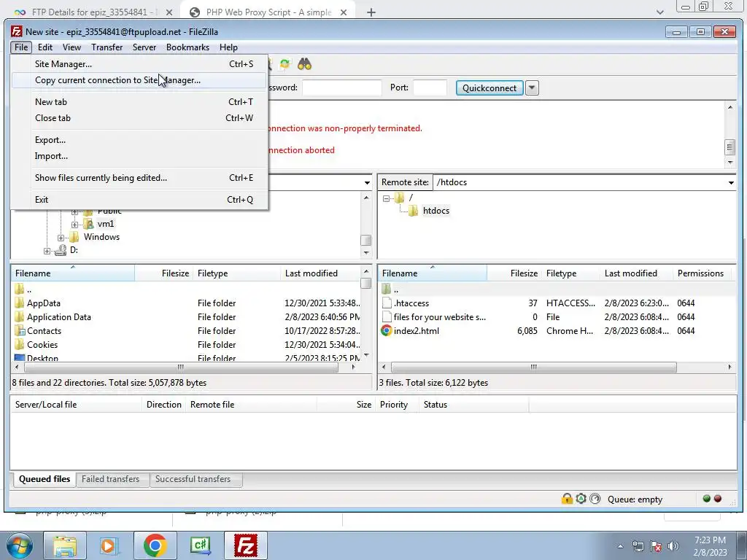Open the Local site path dropdown arrow
The width and height of the screenshot is (747, 560).
(367, 182)
